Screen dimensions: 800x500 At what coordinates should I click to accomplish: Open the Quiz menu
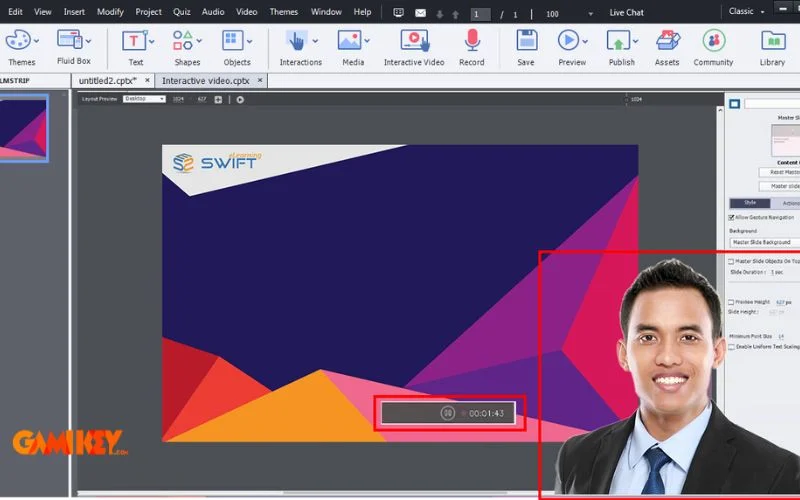click(x=181, y=11)
